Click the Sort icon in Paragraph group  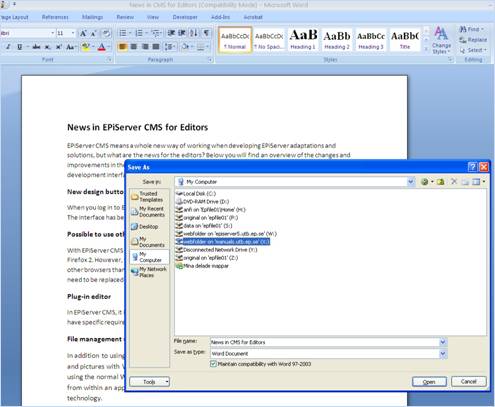[194, 33]
